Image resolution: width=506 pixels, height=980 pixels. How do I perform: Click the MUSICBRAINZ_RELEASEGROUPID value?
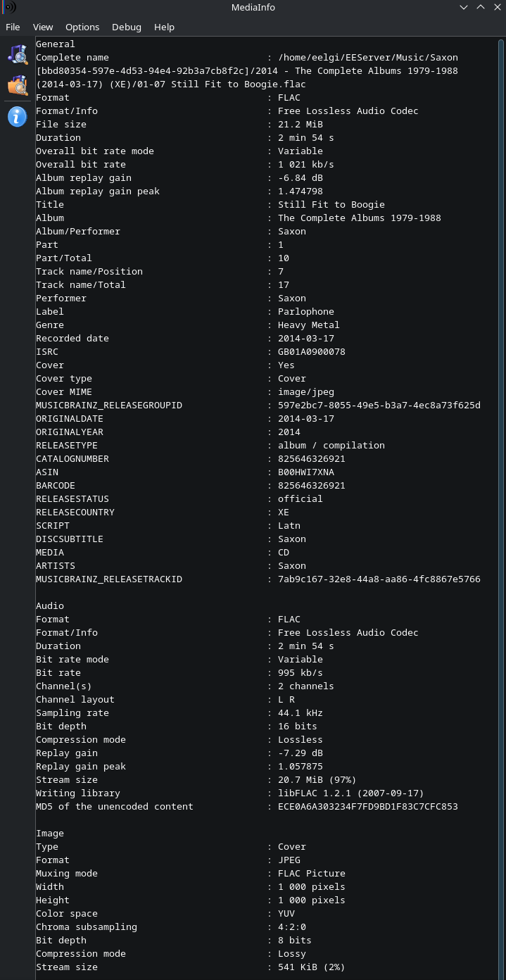(x=379, y=405)
